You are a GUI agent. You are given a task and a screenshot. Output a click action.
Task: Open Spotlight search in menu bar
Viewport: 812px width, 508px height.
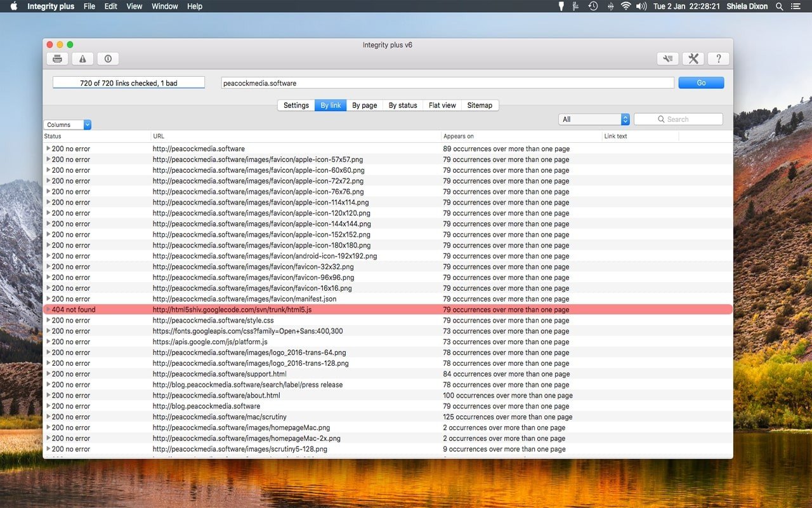click(779, 6)
